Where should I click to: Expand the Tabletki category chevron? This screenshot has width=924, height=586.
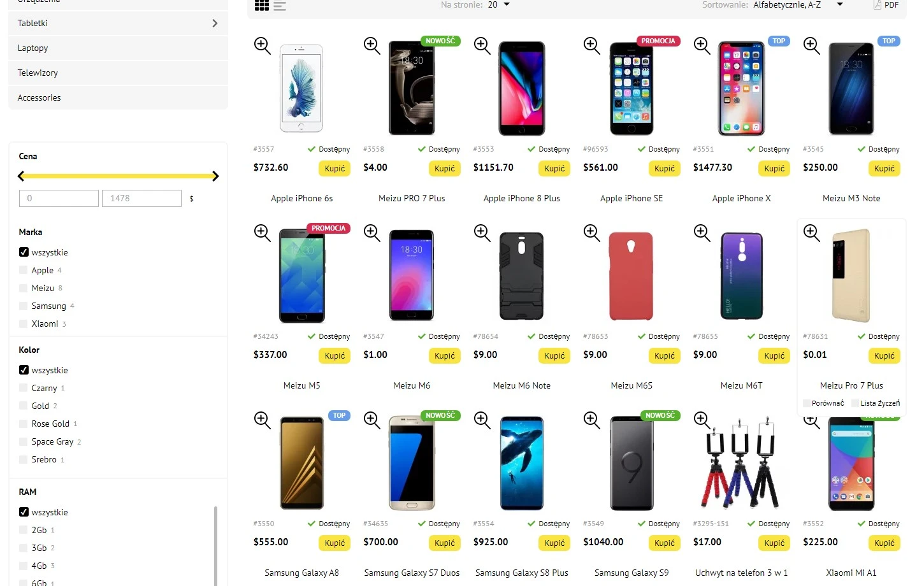(215, 23)
